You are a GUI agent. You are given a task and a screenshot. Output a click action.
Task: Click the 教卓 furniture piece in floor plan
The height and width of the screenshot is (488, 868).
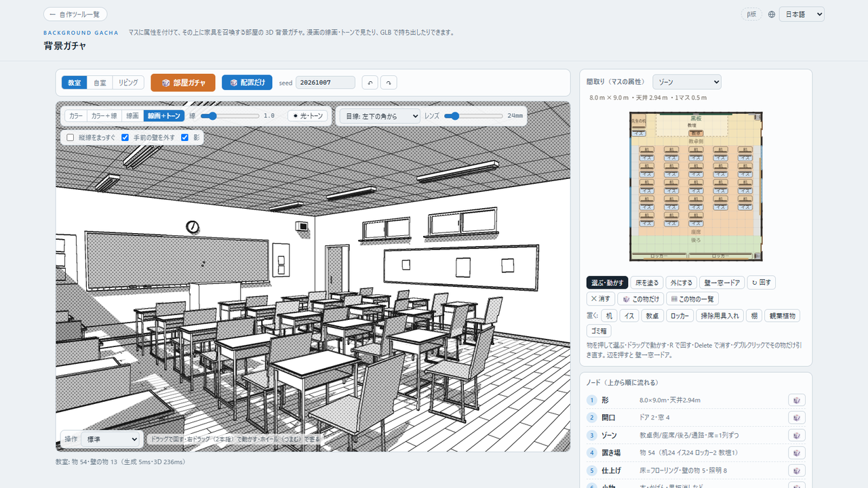696,134
